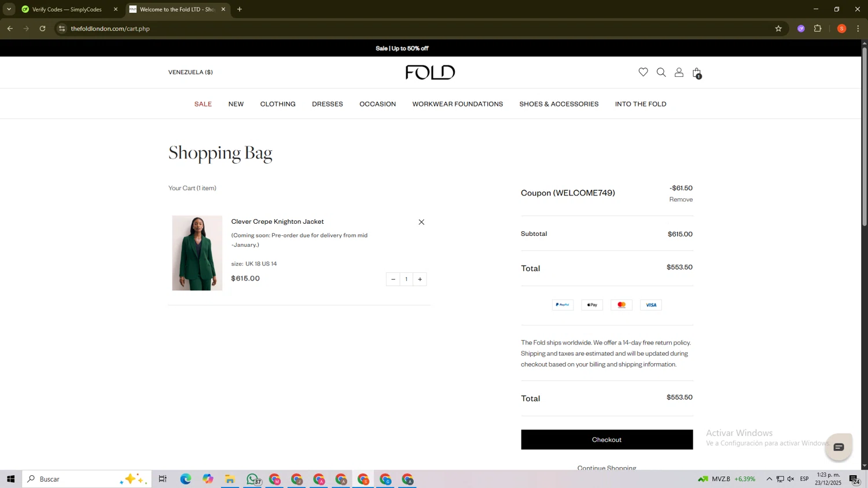Switch to Verify Codes SimplyCodes tab
Image resolution: width=868 pixels, height=488 pixels.
(x=67, y=9)
